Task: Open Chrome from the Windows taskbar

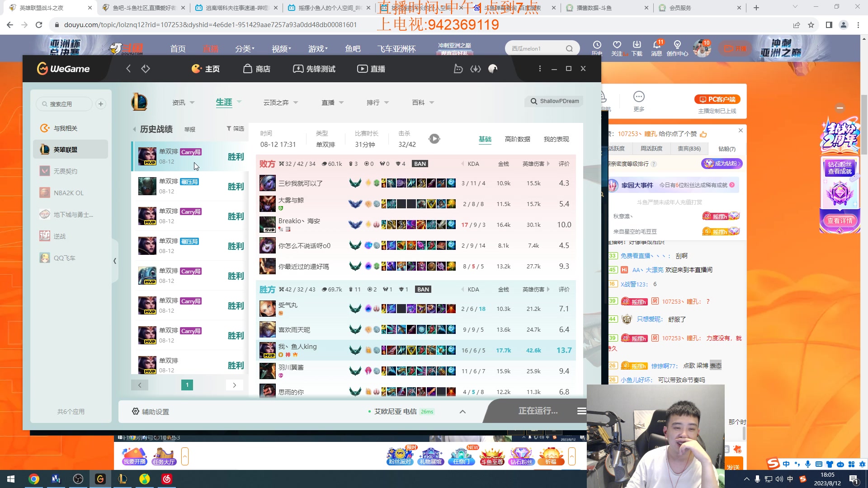Action: (x=34, y=479)
